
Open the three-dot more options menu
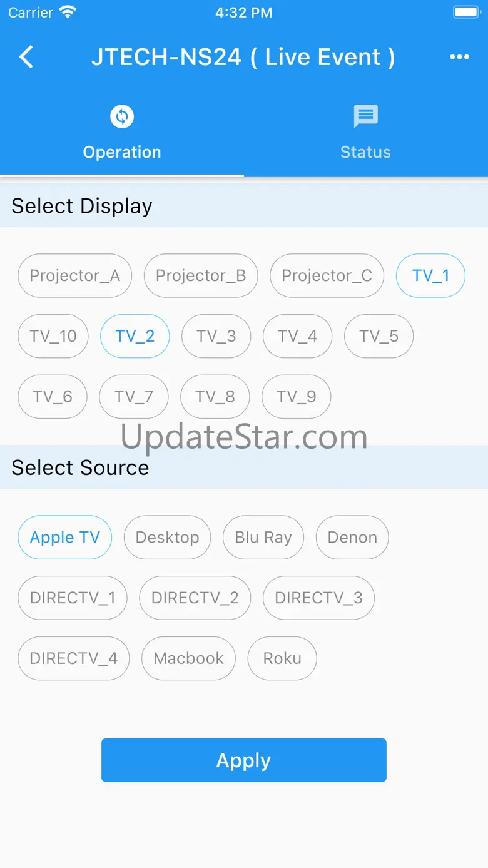[459, 57]
